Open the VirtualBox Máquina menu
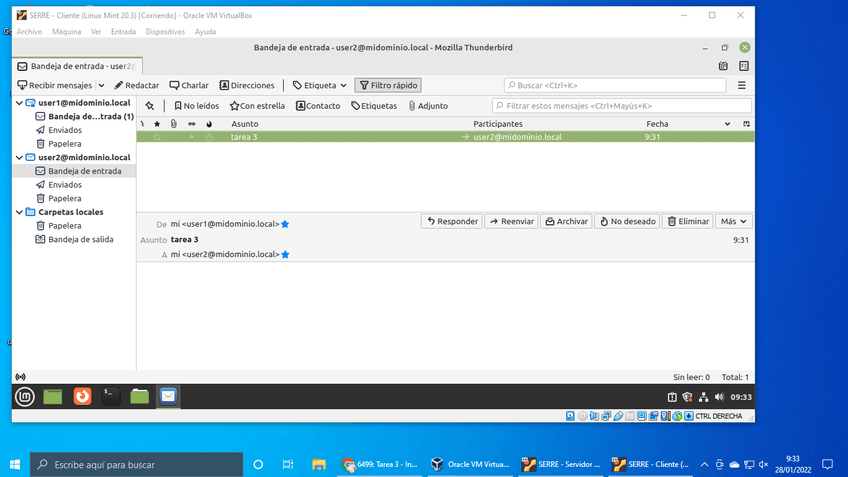The image size is (848, 477). 67,32
